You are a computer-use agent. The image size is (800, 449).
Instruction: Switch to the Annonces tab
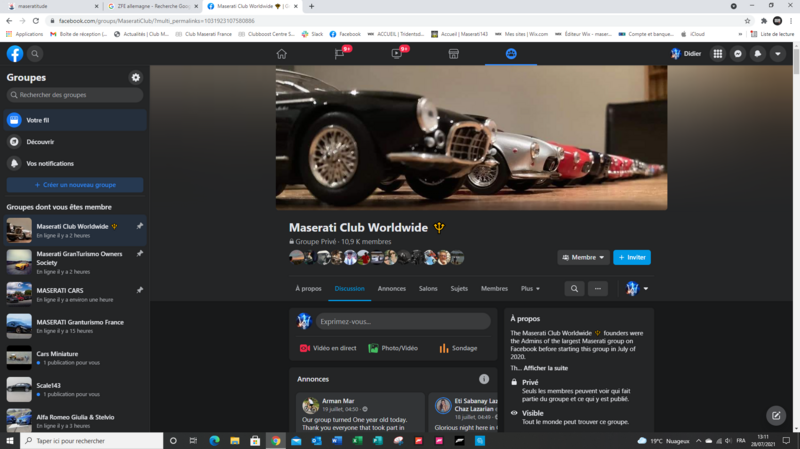click(x=392, y=288)
